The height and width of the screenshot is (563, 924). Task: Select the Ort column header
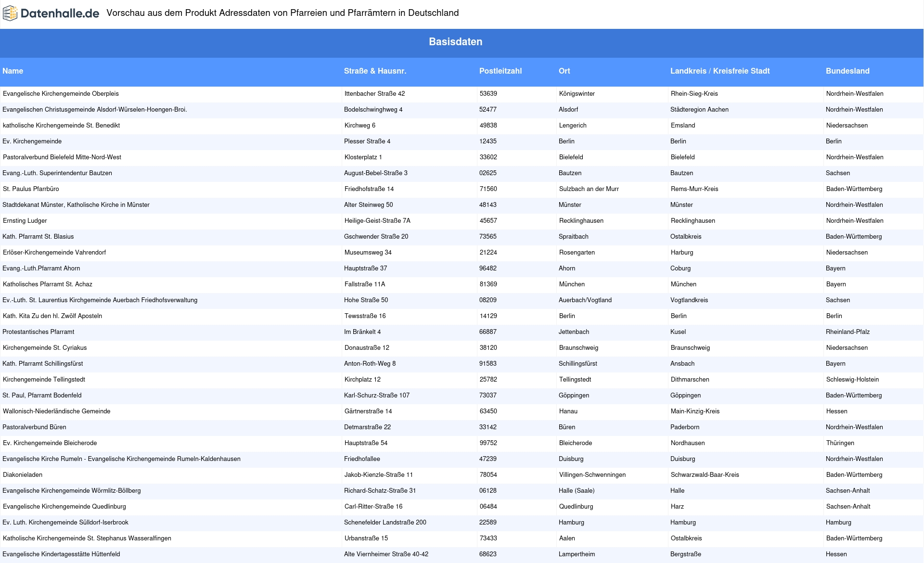pos(565,71)
